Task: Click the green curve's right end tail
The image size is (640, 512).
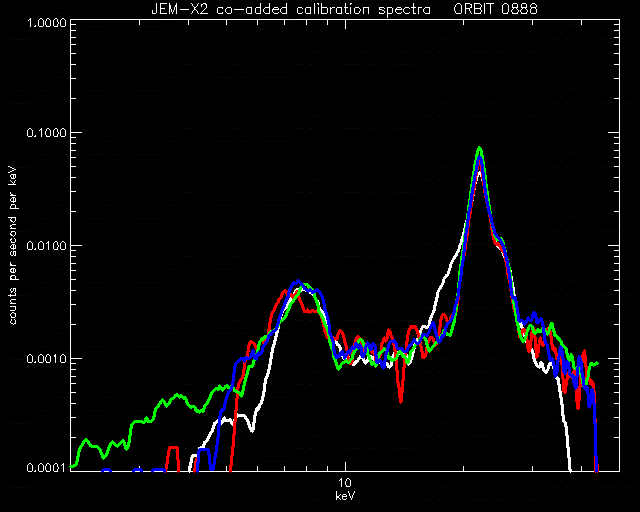Action: point(594,364)
